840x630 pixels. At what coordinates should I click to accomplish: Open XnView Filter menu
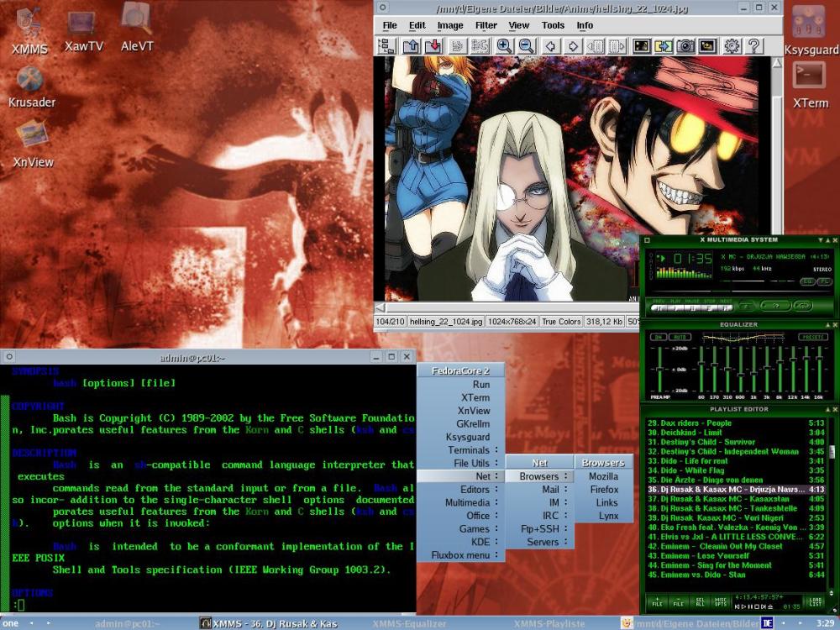486,25
